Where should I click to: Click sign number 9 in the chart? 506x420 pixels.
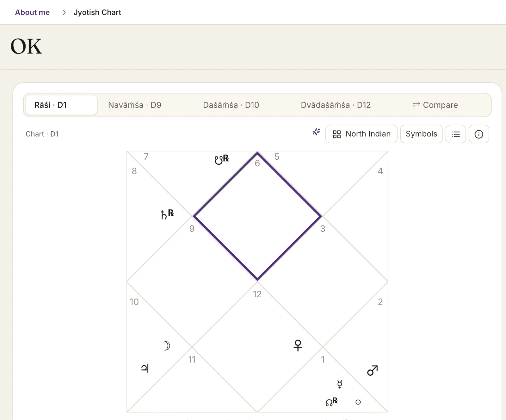point(192,229)
